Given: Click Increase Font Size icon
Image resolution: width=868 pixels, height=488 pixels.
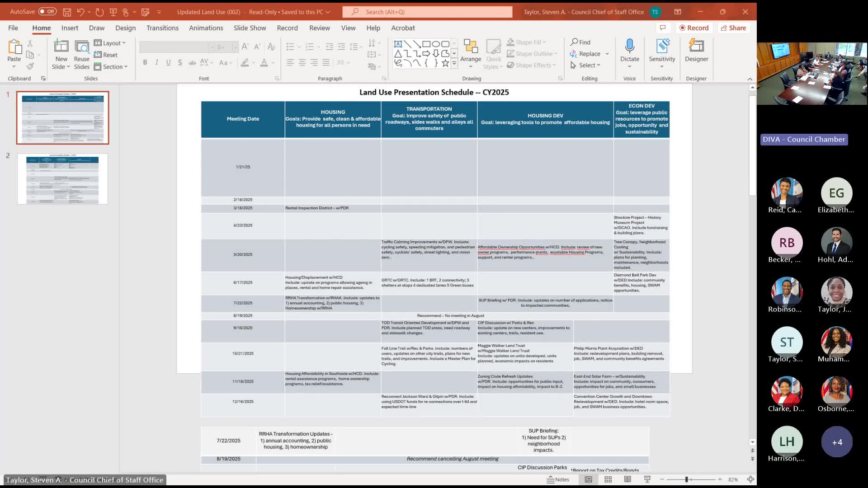Looking at the screenshot, I should [x=245, y=47].
